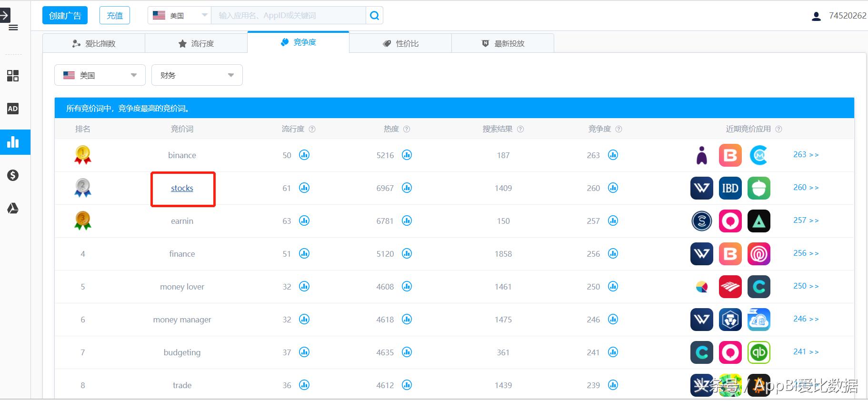Expand the sidebar with arrow icon
Image resolution: width=868 pixels, height=401 pixels.
[x=5, y=15]
